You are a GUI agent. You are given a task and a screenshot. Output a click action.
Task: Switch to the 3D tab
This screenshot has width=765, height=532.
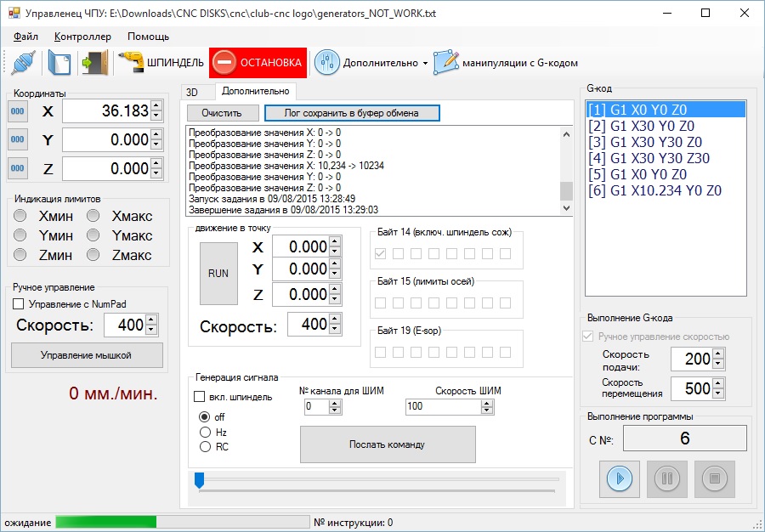(x=192, y=92)
